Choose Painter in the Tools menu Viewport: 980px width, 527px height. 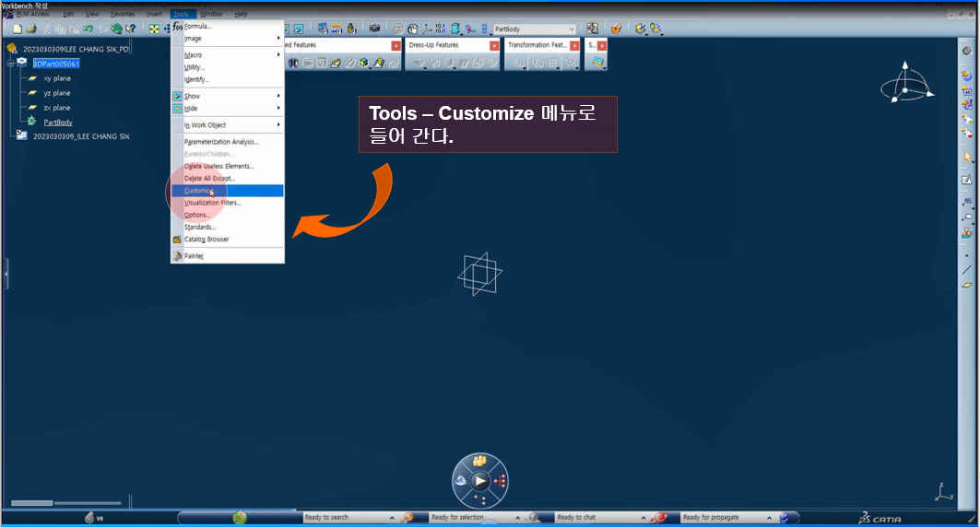pyautogui.click(x=228, y=256)
